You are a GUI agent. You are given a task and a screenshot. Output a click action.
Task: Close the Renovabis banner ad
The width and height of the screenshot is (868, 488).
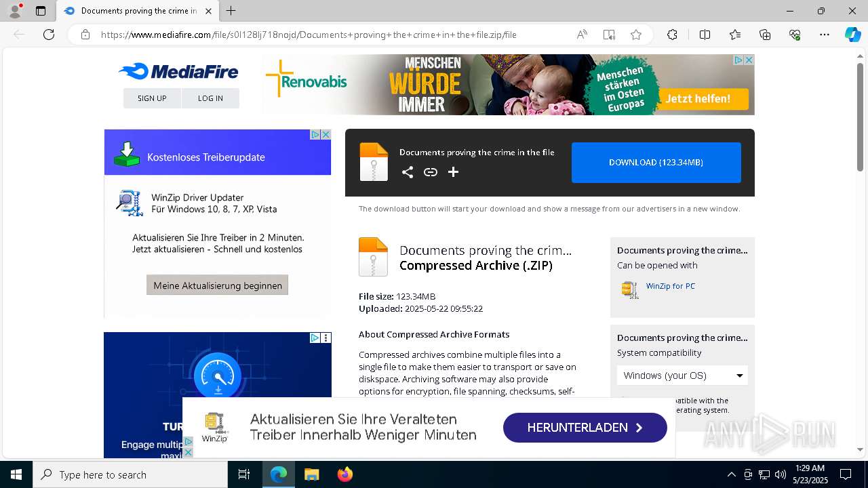click(749, 60)
